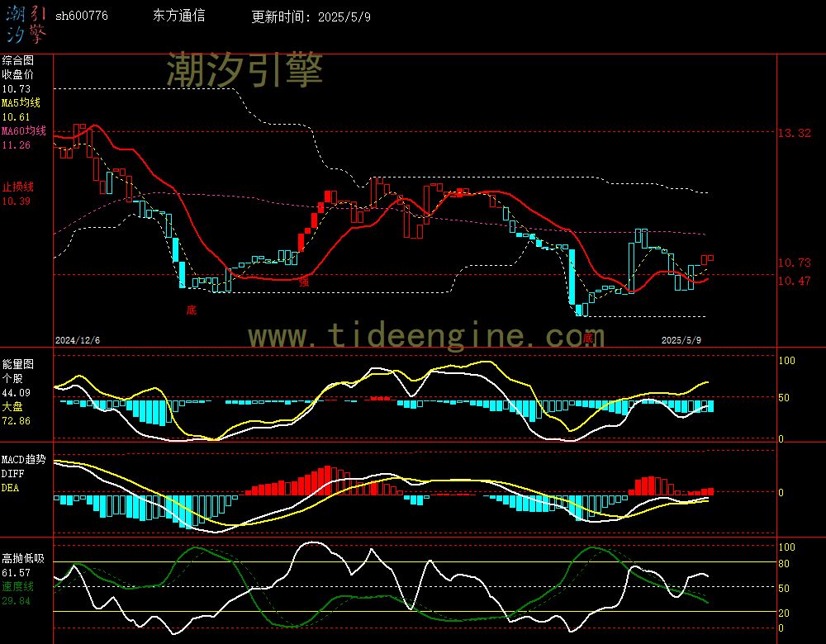Click the 80 tick on 高抛低吸 axis

click(785, 563)
